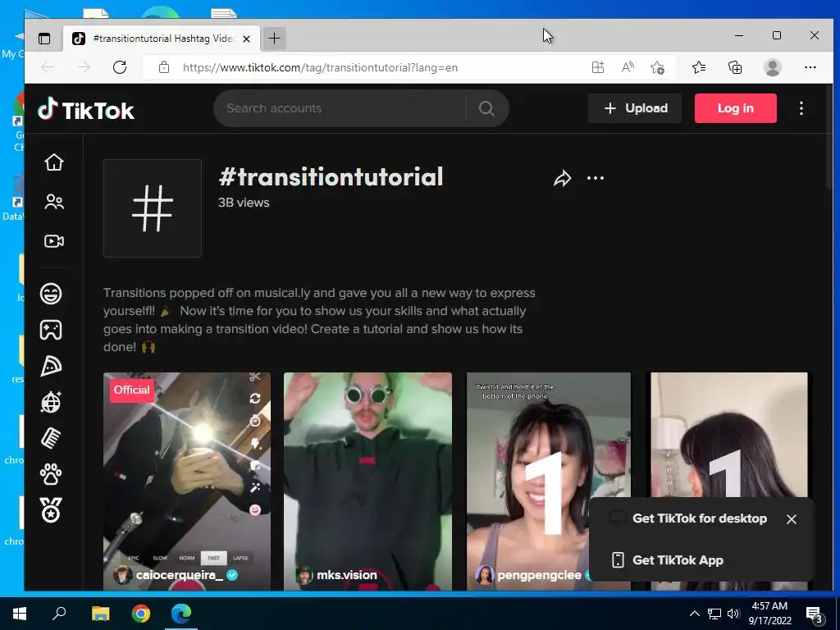
Task: Open File Explorer from taskbar
Action: pyautogui.click(x=100, y=613)
